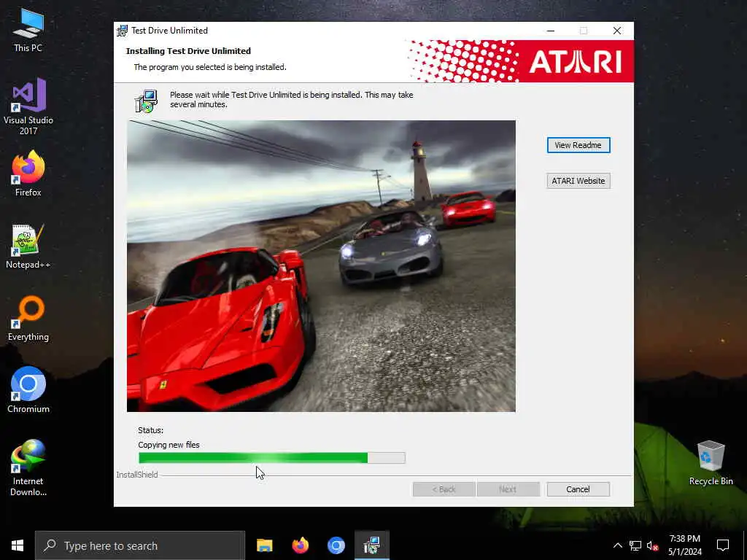Select the Everything search desktop shortcut

coord(28,319)
